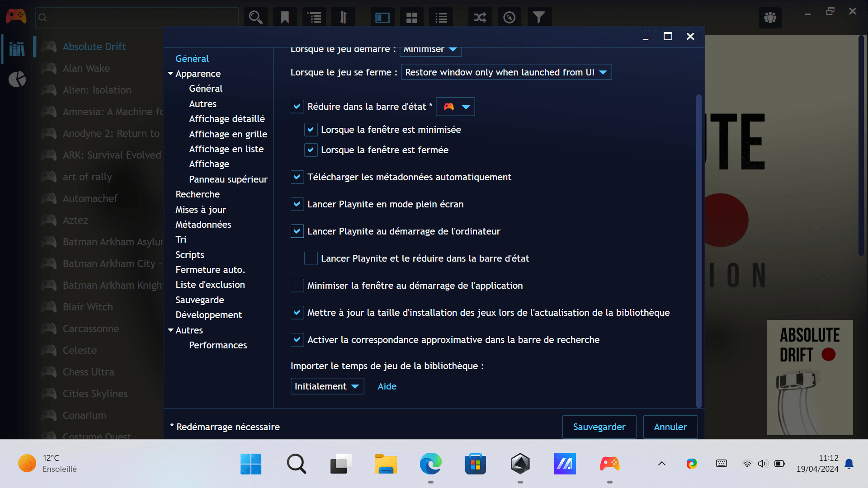Launch File Explorer from taskbar
The height and width of the screenshot is (488, 868).
tap(386, 464)
